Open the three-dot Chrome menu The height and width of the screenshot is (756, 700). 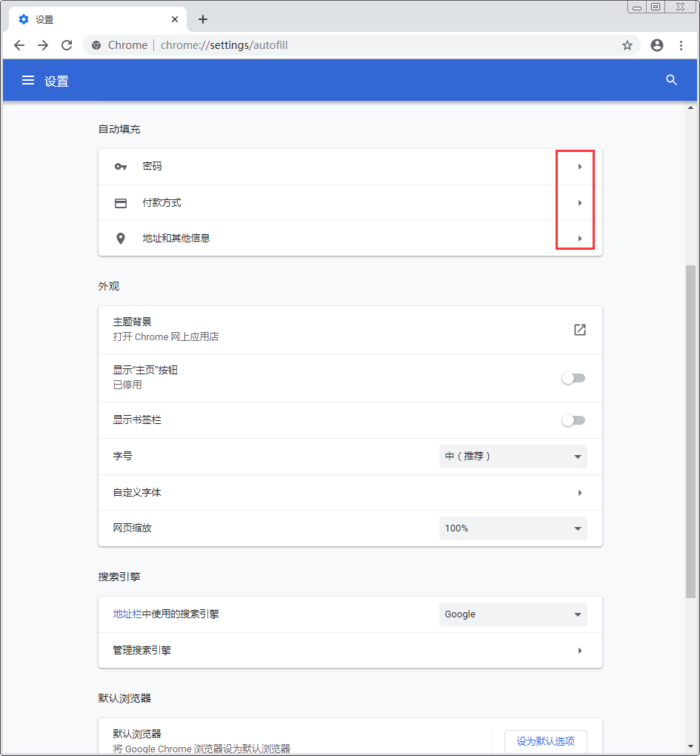pos(681,45)
